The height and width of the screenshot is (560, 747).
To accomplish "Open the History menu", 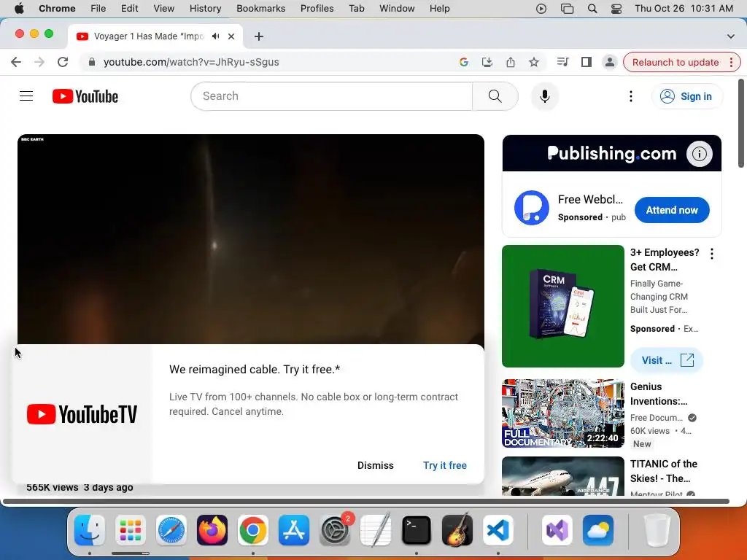I will 205,8.
